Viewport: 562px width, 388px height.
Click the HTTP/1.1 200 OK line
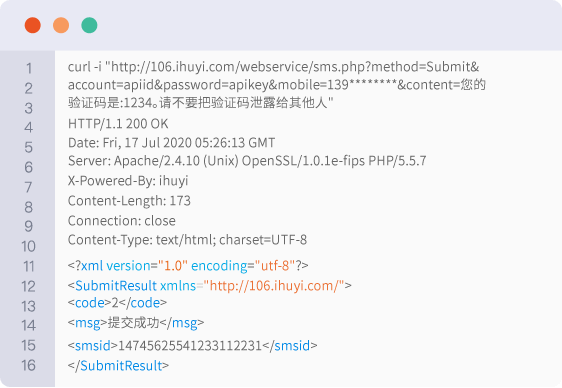[118, 124]
